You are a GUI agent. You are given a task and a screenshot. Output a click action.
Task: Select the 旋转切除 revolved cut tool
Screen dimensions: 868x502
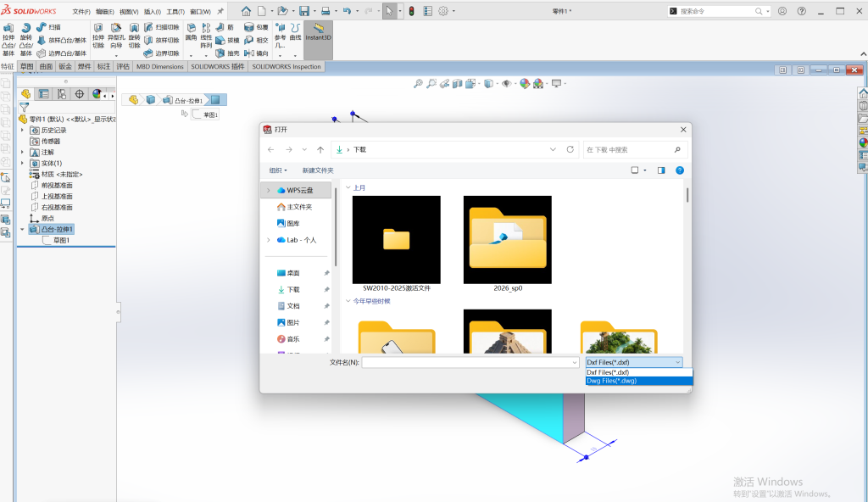click(134, 36)
